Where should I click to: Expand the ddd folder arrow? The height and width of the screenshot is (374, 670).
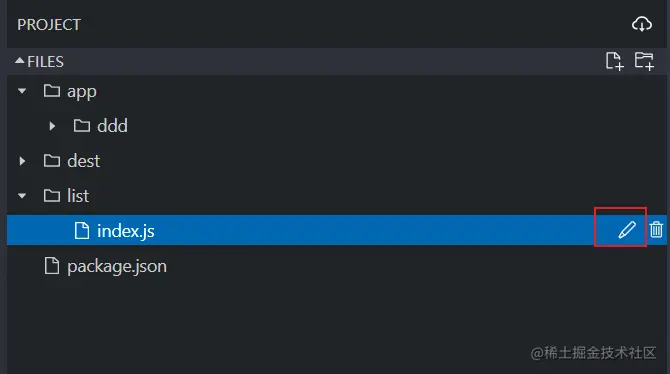(x=52, y=126)
